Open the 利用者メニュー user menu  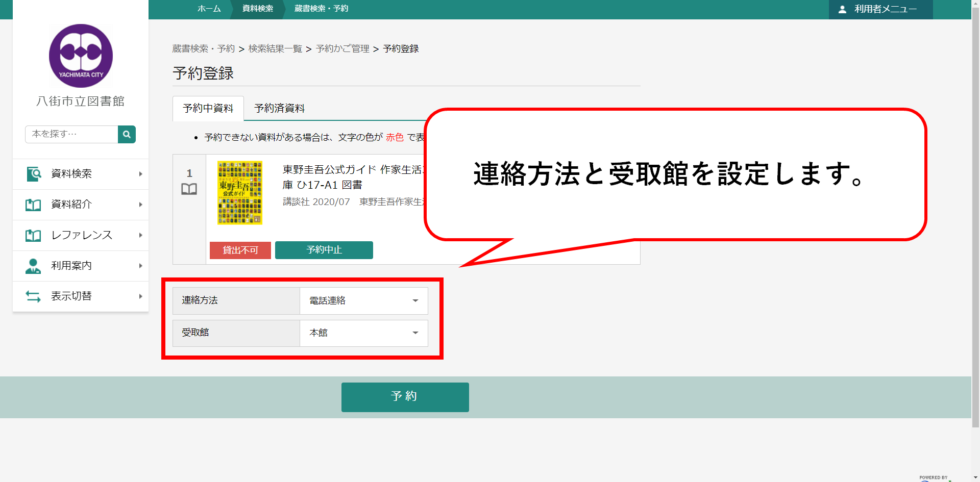880,9
